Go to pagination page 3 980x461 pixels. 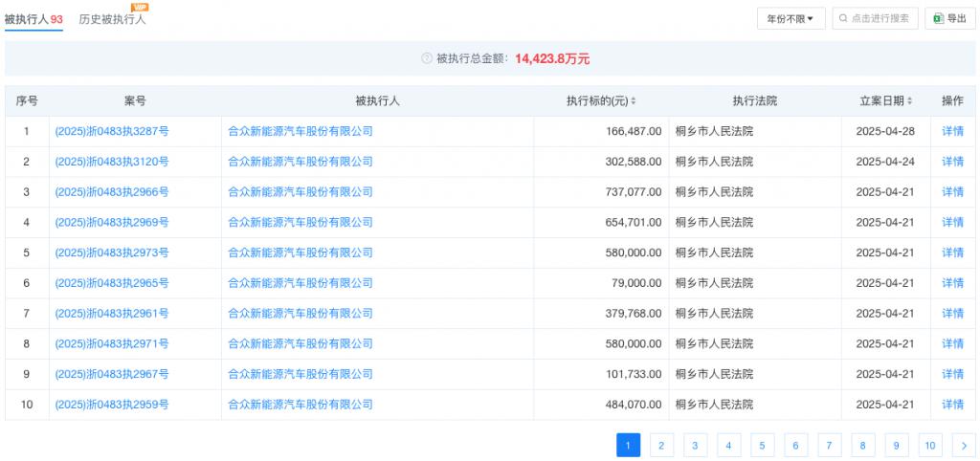695,446
